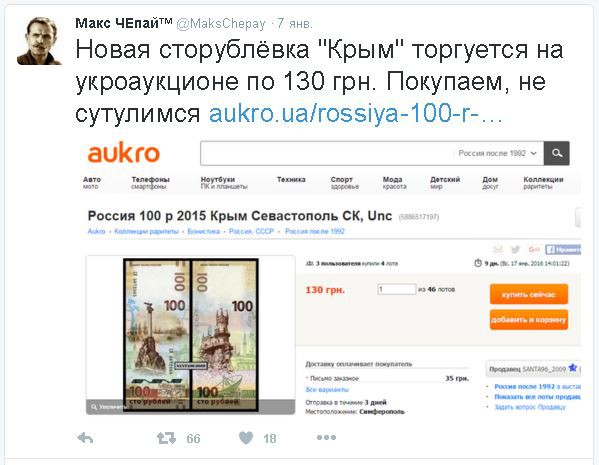This screenshot has height=465, width=599.
Task: Enlarge the 100 ruble banknote image
Action: [x=191, y=335]
